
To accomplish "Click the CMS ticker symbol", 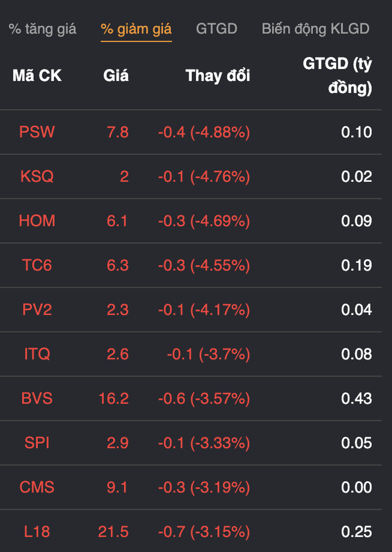I will pos(37,487).
